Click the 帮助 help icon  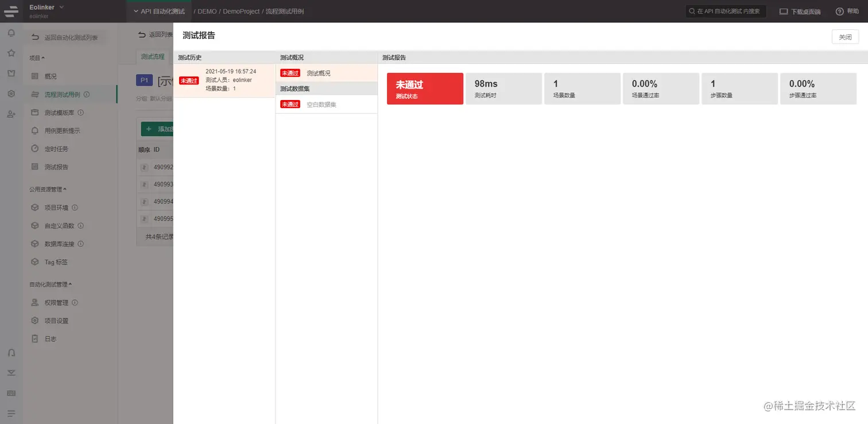coord(839,11)
